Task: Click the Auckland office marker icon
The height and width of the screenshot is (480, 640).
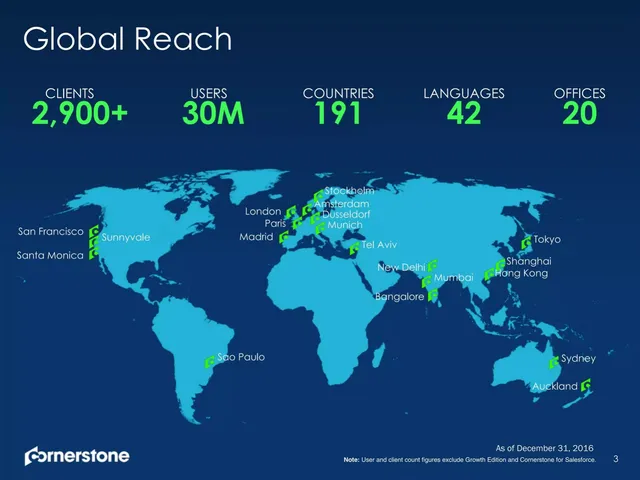Action: click(586, 384)
